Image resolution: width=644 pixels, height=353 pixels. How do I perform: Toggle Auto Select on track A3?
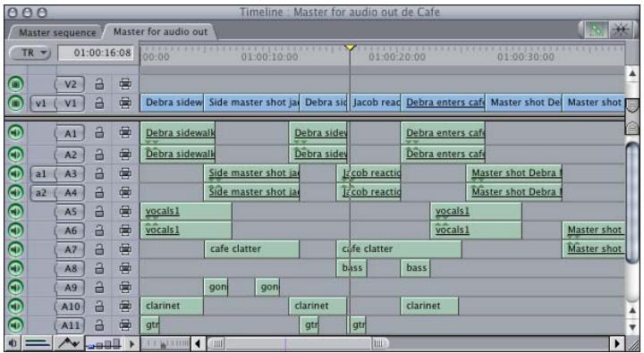125,173
